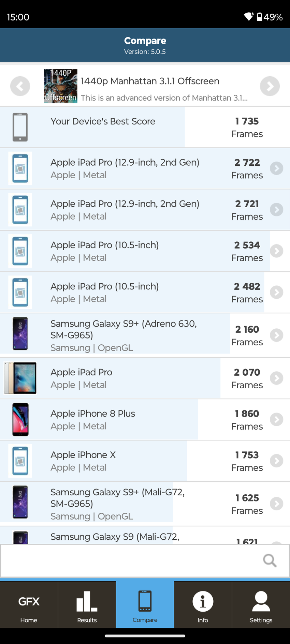Tap the Apple iPad Pro device image

(20, 378)
